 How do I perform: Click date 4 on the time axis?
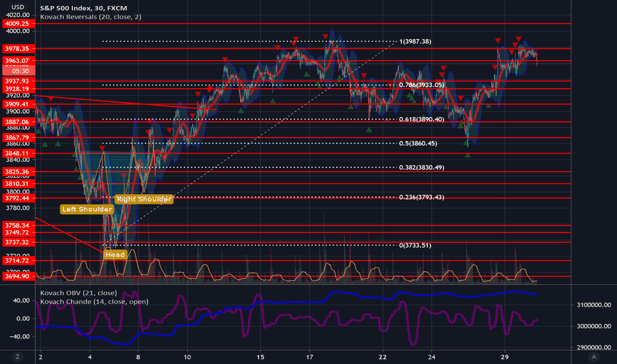[90, 357]
